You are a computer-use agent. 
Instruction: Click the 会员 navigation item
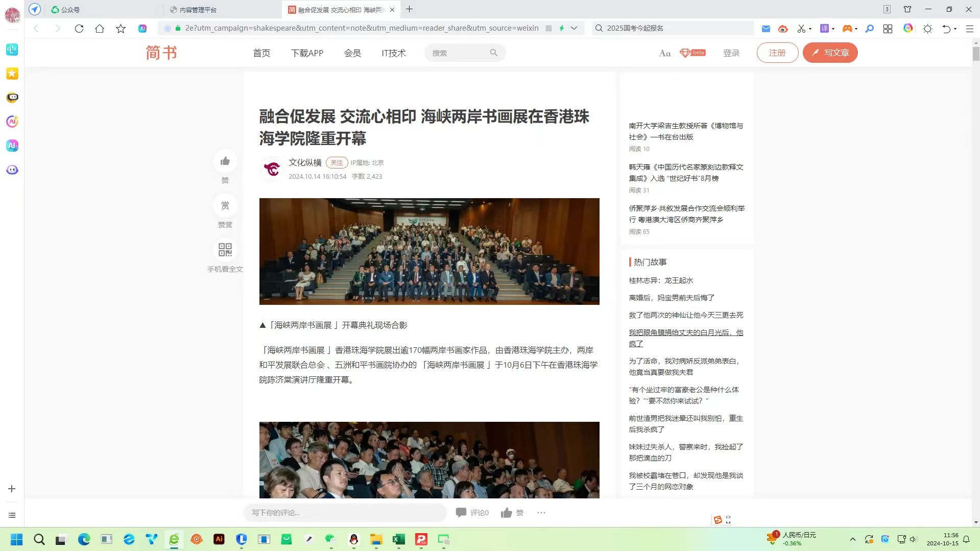point(352,53)
